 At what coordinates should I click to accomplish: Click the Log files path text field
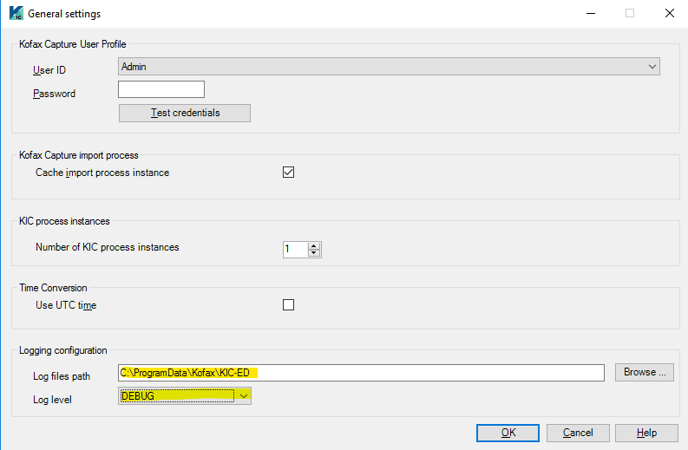pos(361,373)
